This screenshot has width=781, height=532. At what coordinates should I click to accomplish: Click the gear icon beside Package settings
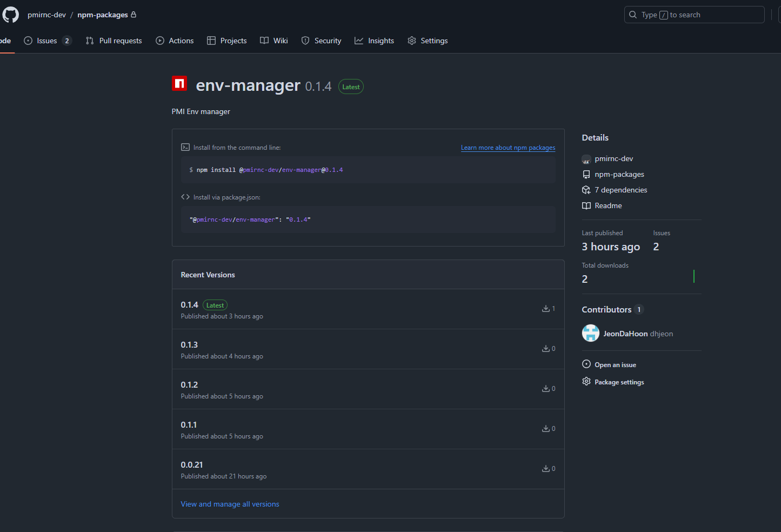coord(586,382)
